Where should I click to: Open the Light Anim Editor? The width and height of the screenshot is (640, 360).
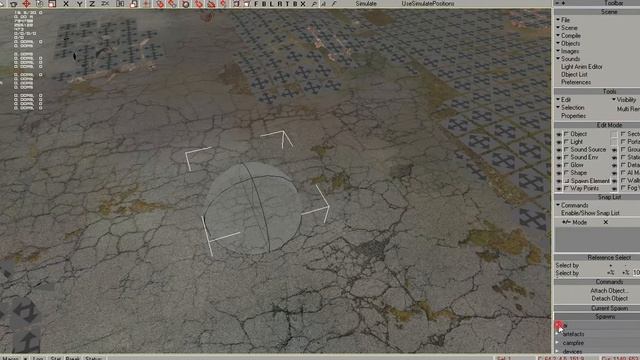tap(582, 67)
